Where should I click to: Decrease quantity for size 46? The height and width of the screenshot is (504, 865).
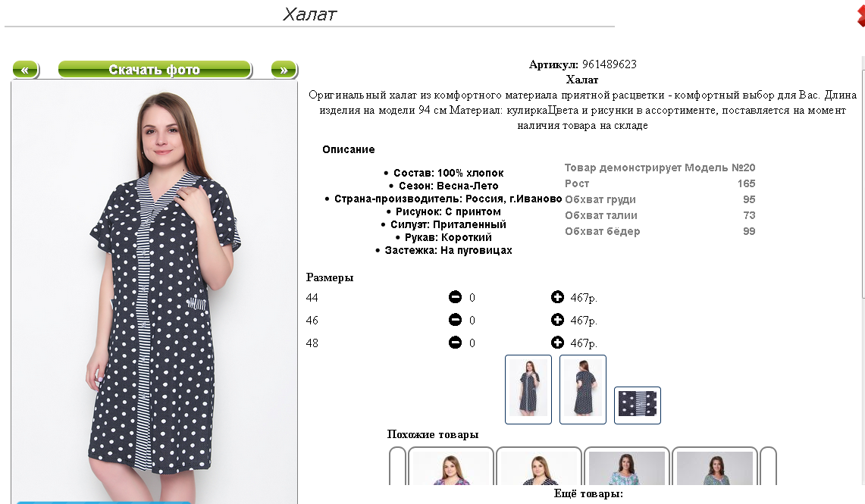tap(455, 320)
